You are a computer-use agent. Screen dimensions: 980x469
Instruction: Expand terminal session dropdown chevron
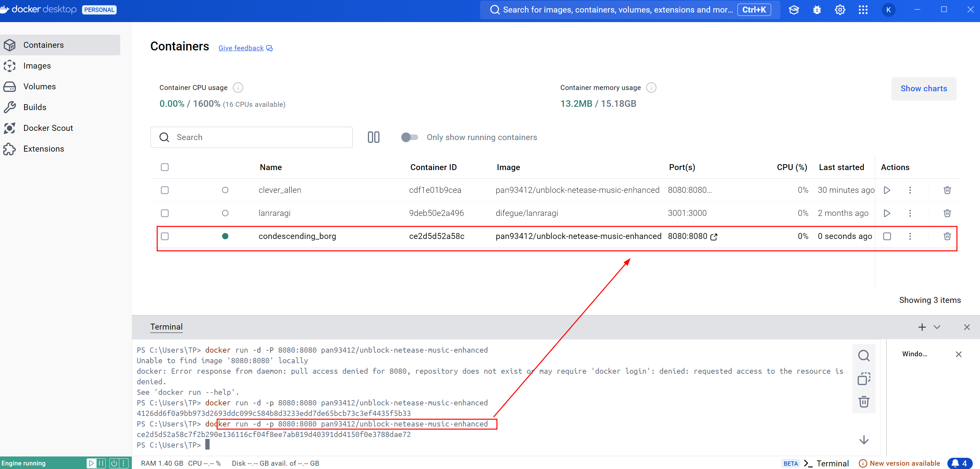(x=937, y=327)
